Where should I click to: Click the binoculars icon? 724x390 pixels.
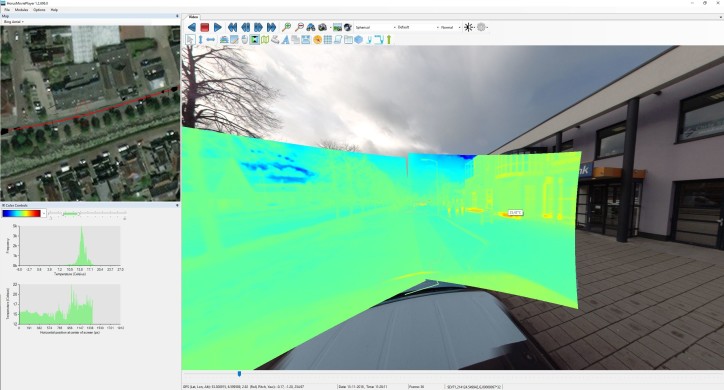pyautogui.click(x=311, y=27)
